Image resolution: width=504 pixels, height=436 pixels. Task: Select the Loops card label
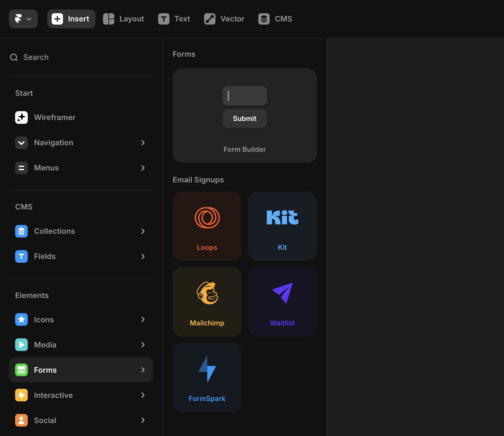(x=207, y=247)
